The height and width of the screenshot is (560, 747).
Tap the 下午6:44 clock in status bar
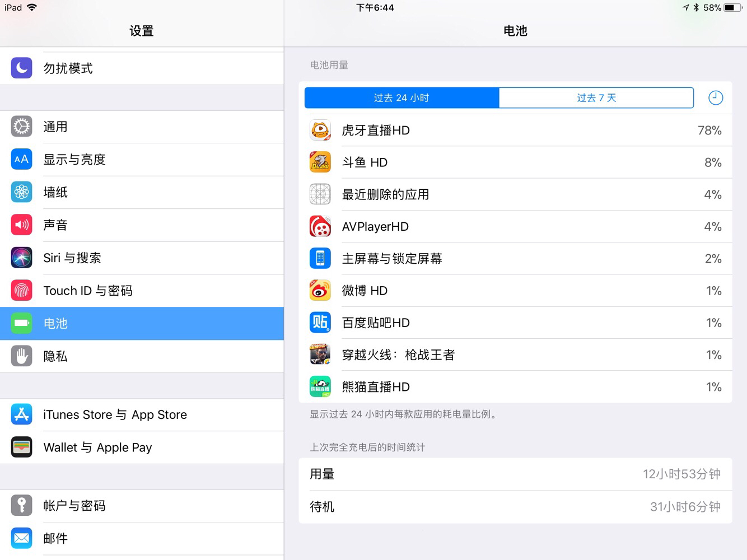[x=375, y=8]
